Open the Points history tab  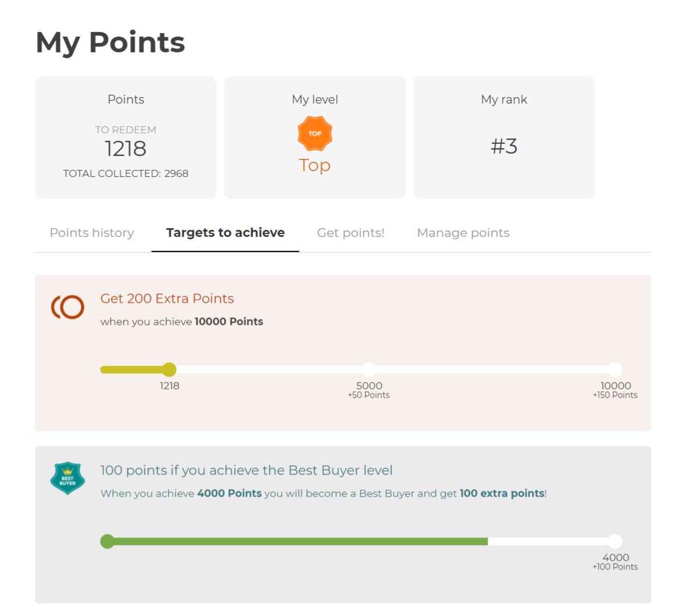point(92,233)
